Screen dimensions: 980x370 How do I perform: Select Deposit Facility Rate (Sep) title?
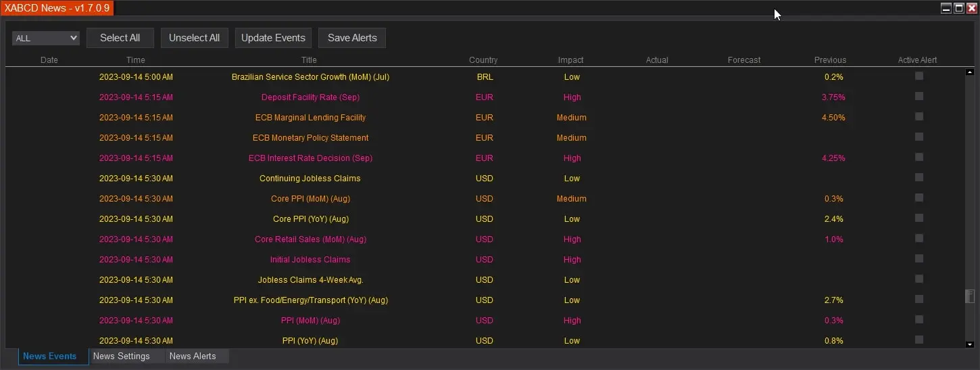tap(310, 97)
